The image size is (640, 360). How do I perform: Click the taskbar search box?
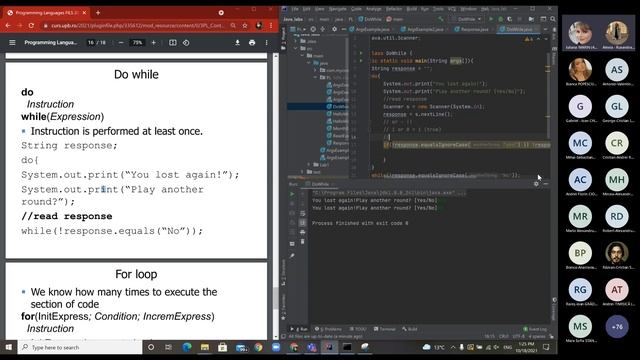tap(80, 347)
